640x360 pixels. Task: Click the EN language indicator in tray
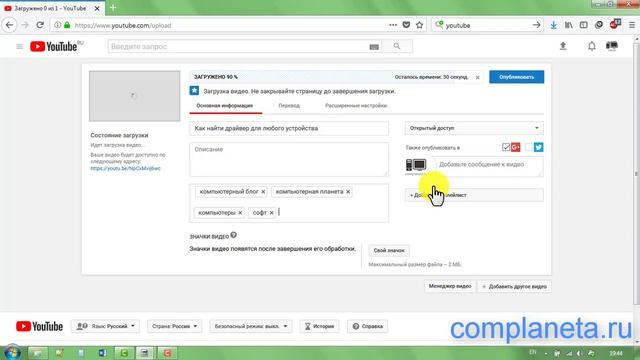(533, 352)
